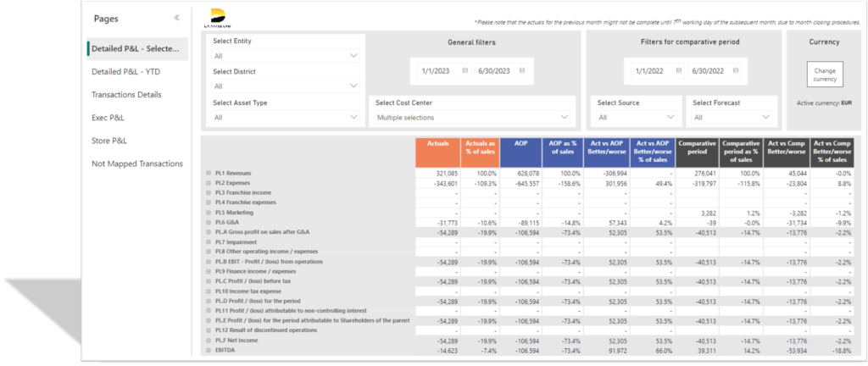Expand the PL2 Expenses row
This screenshot has width=868, height=366.
(209, 182)
